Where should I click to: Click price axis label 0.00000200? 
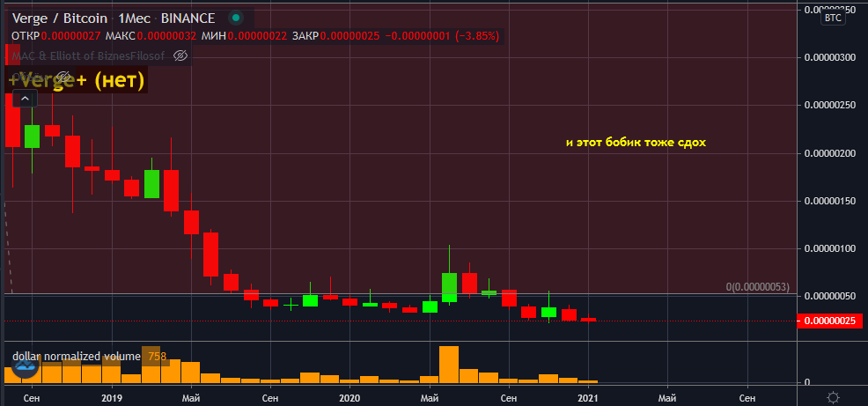[830, 153]
